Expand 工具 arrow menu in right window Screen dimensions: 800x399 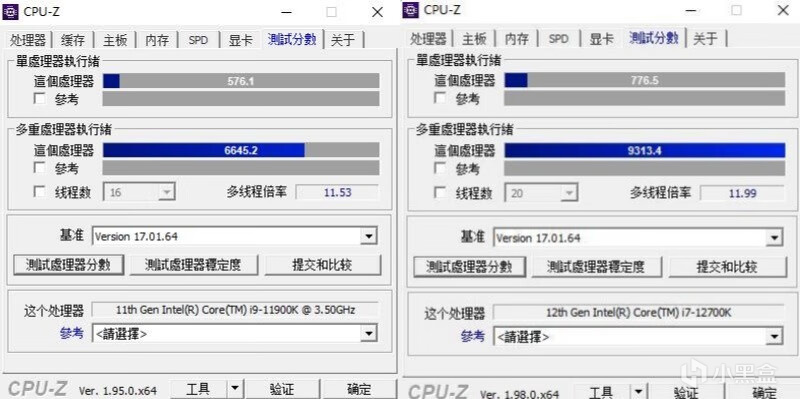pos(638,392)
